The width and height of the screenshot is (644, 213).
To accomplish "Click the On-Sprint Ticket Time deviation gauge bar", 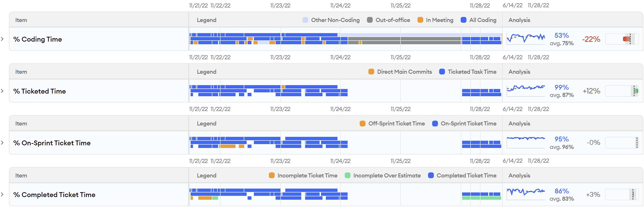I will pyautogui.click(x=622, y=143).
